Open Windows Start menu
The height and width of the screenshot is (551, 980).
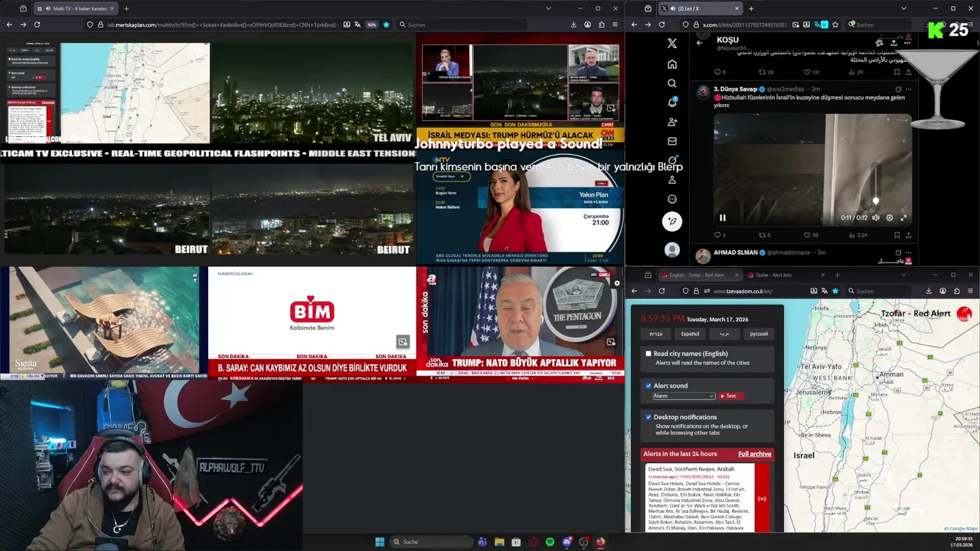point(379,542)
